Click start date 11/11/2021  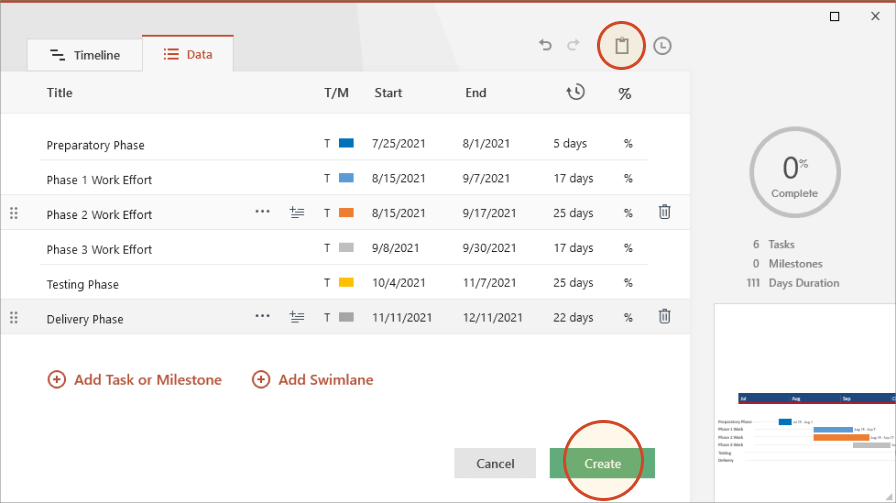[x=402, y=318]
